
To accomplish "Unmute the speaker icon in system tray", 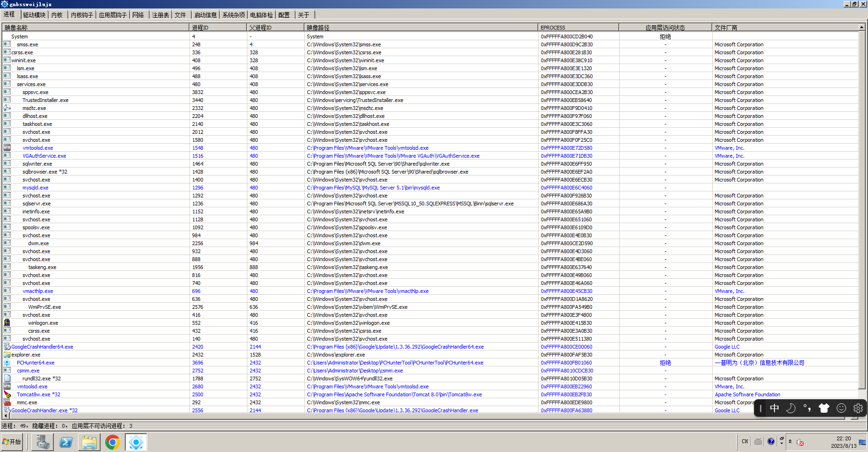I will [x=800, y=442].
